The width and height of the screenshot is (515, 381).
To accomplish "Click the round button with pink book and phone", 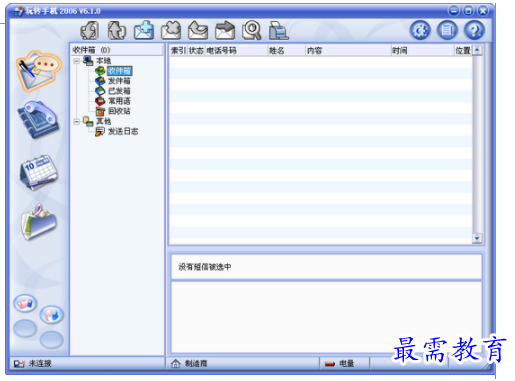I will point(25,303).
